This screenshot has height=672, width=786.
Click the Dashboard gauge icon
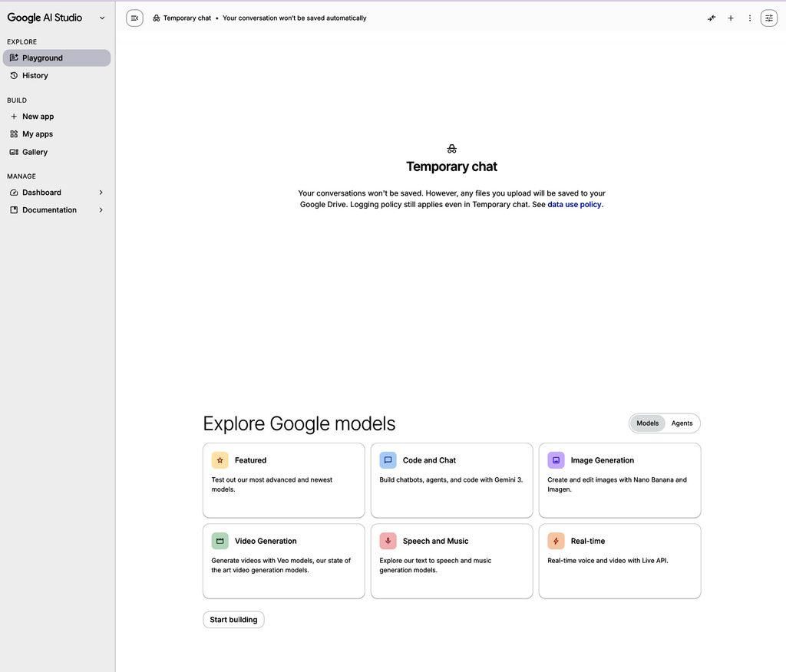[14, 193]
